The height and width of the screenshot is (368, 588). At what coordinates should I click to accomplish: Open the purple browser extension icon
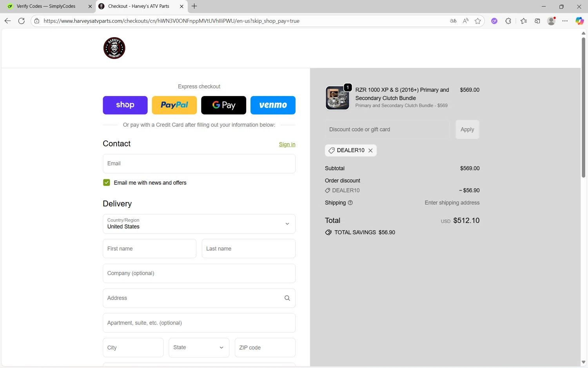click(x=494, y=21)
